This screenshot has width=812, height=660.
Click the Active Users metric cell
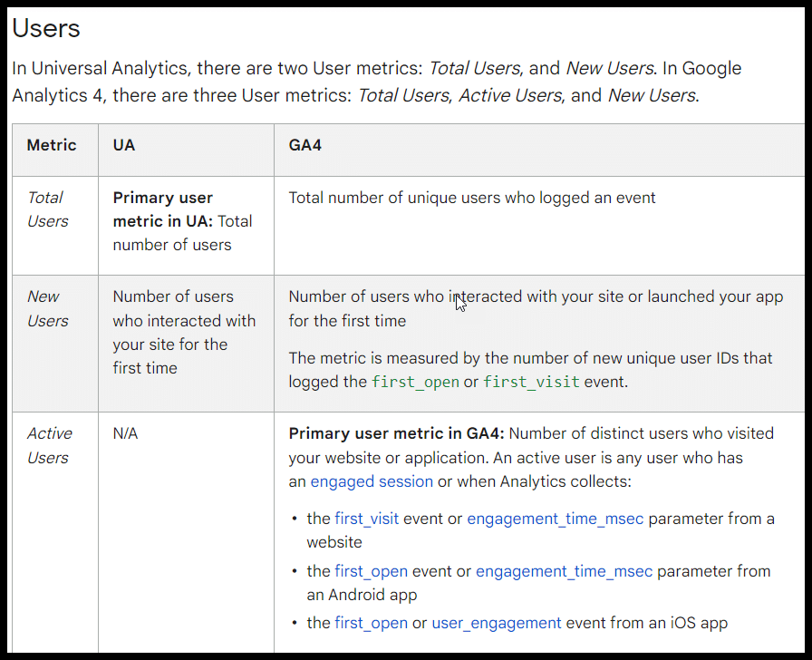tap(49, 445)
